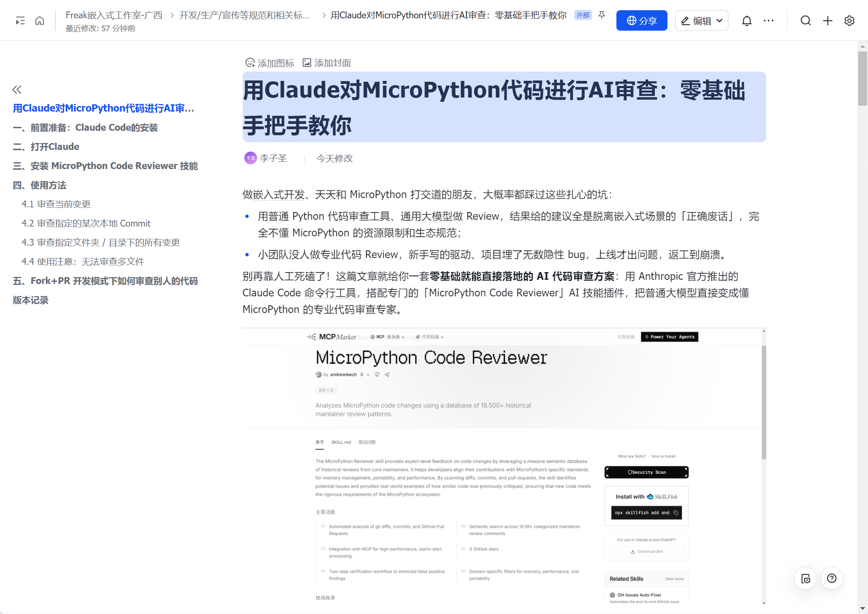Collapse the outline panel with double chevron
The height and width of the screenshot is (614, 868).
(x=17, y=89)
